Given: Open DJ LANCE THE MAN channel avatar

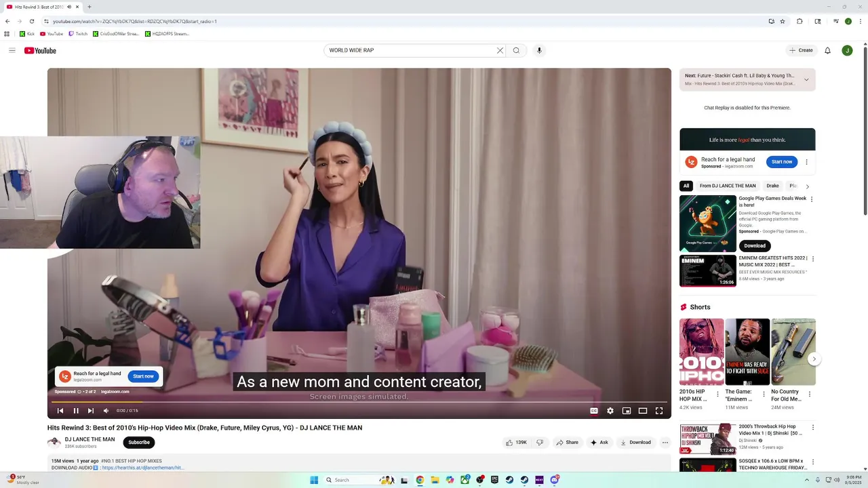Looking at the screenshot, I should pyautogui.click(x=54, y=443).
